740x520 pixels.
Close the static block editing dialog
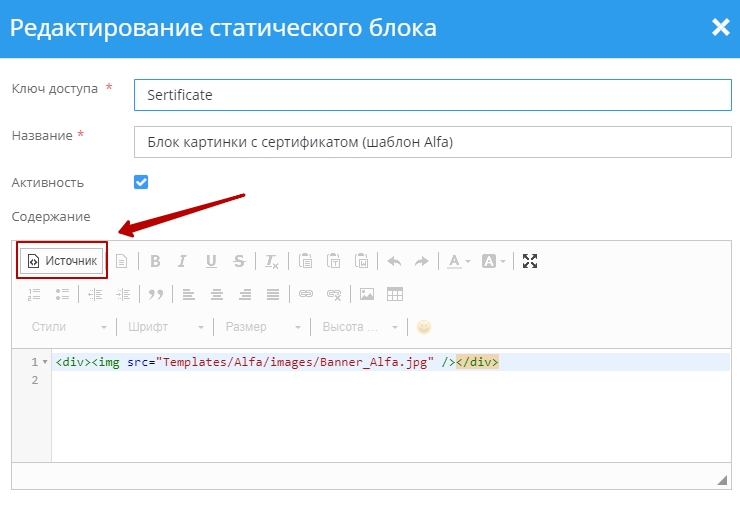point(720,27)
